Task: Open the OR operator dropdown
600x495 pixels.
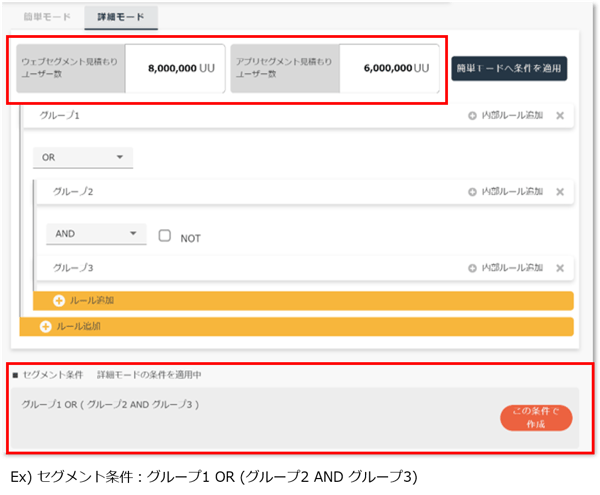Action: click(82, 157)
